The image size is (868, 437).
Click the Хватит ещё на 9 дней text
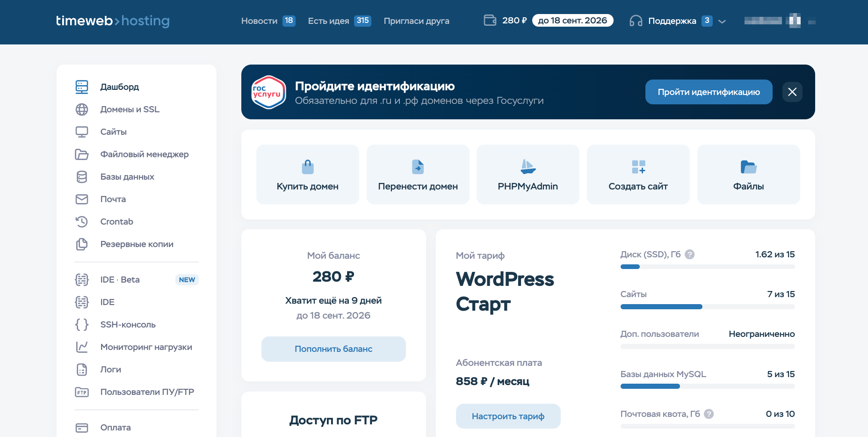coord(333,300)
